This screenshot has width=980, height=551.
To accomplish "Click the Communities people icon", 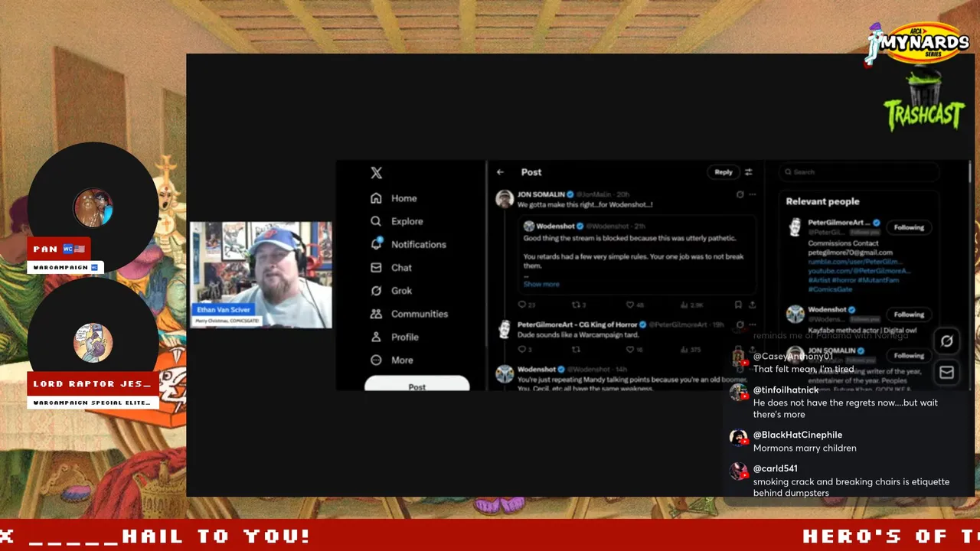I will tap(376, 314).
